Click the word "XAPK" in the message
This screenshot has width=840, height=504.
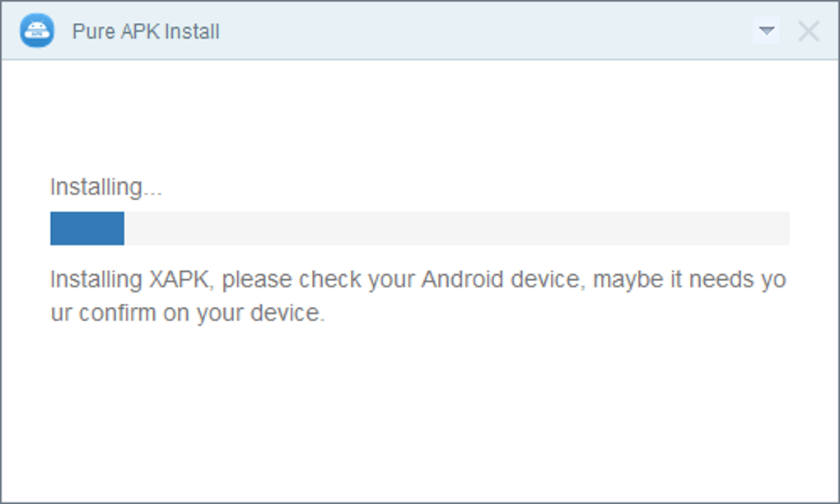tap(181, 280)
